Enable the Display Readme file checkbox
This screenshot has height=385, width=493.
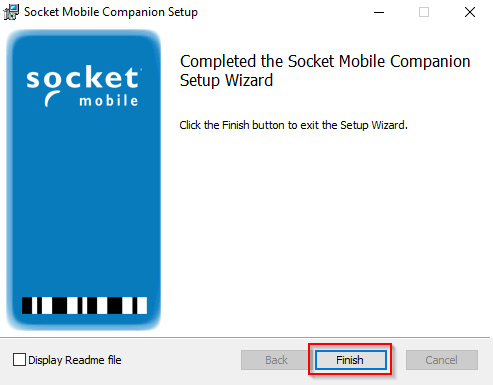coord(19,360)
